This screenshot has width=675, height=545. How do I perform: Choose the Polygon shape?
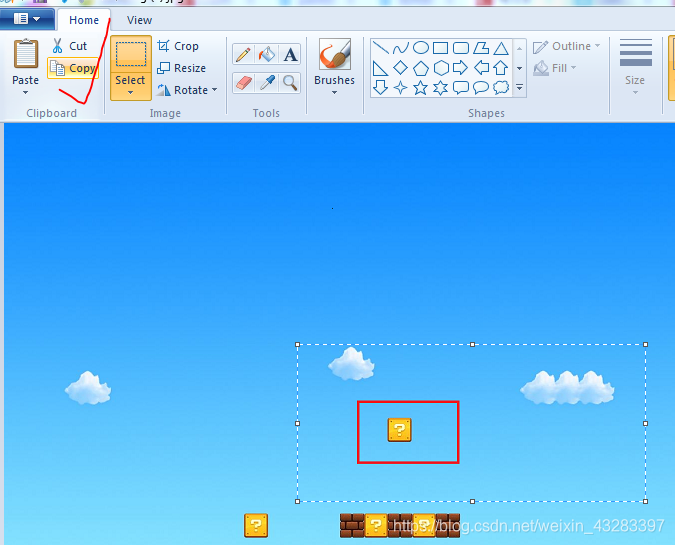(481, 47)
